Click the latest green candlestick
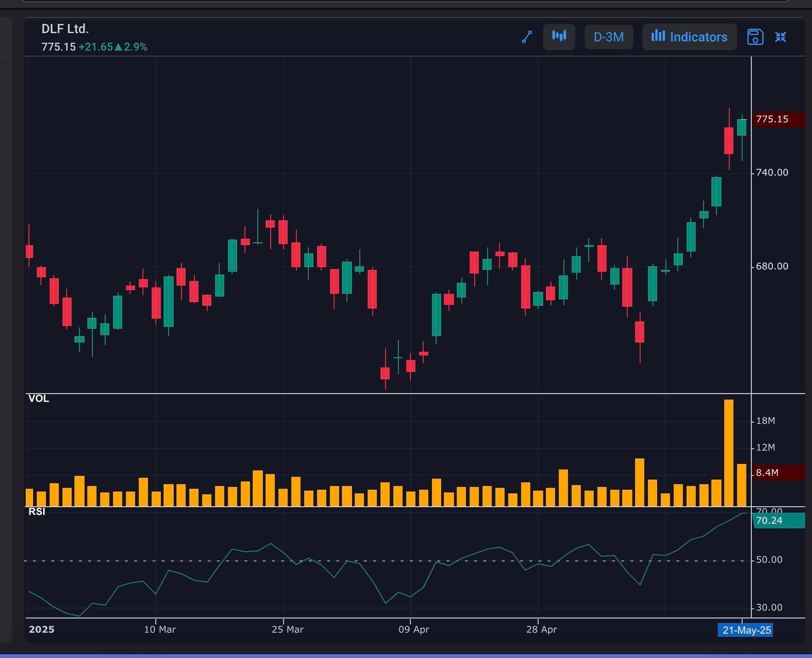This screenshot has height=658, width=812. [x=742, y=127]
